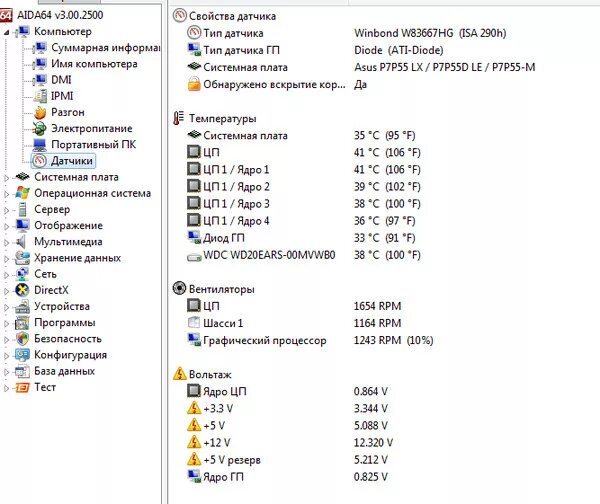Select the Сервер tree entry
This screenshot has width=600, height=504.
click(52, 209)
